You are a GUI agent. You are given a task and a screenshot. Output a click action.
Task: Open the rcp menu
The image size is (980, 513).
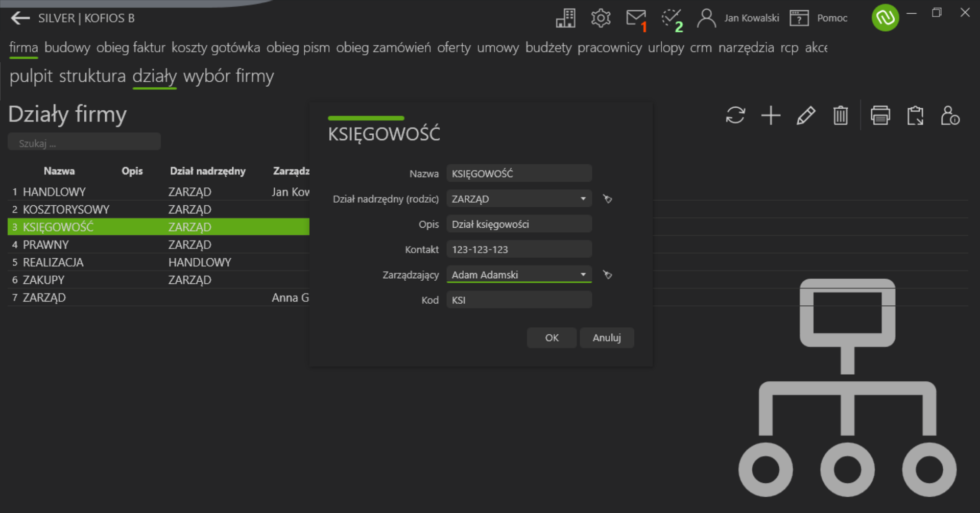point(789,47)
